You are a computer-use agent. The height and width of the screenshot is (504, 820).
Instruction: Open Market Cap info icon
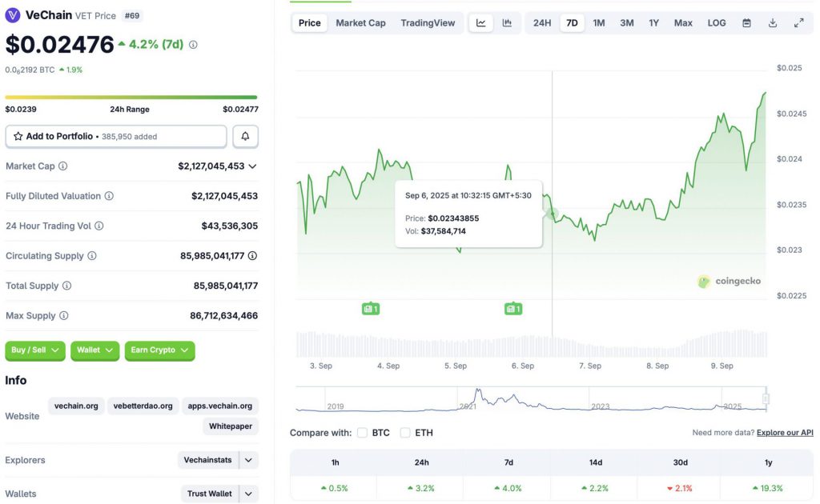point(62,166)
